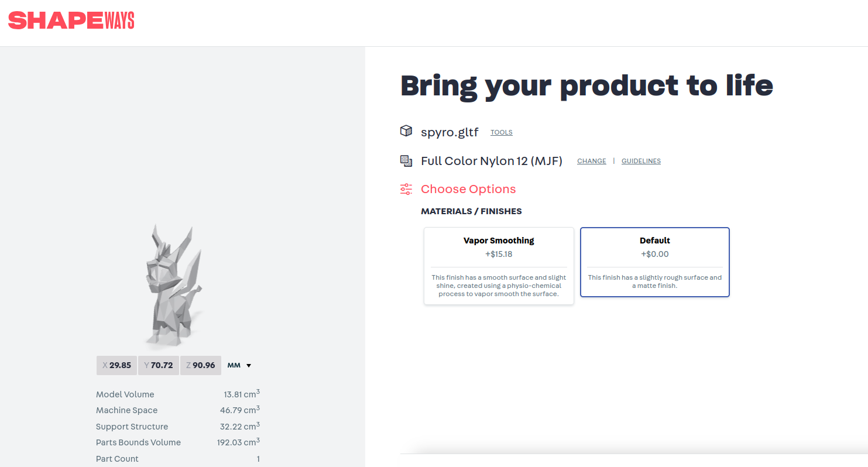Click the Model Volume label
868x467 pixels.
pos(125,394)
